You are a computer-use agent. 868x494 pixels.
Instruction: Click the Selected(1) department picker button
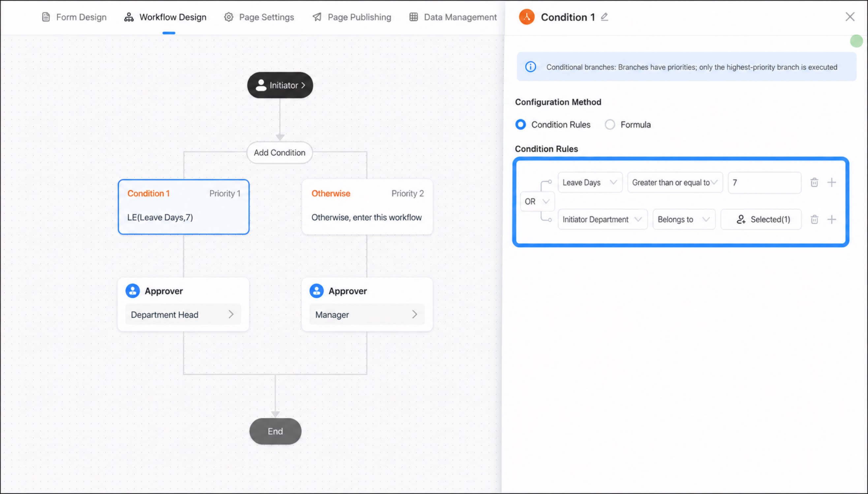point(761,220)
